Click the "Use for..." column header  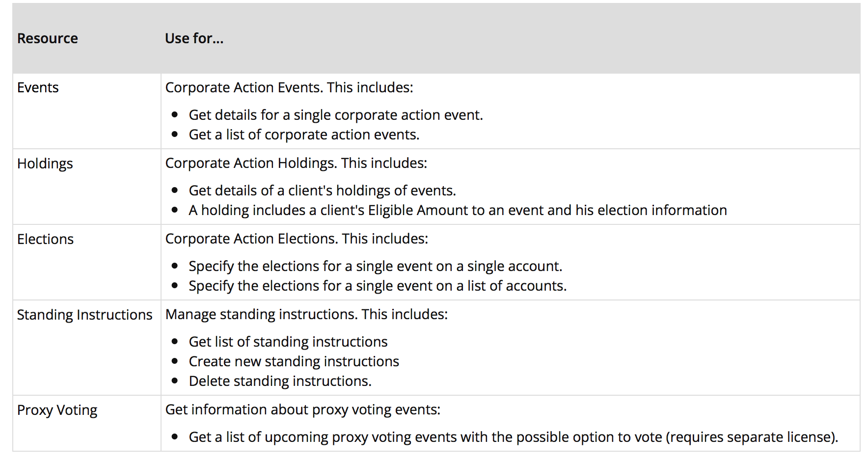[194, 38]
